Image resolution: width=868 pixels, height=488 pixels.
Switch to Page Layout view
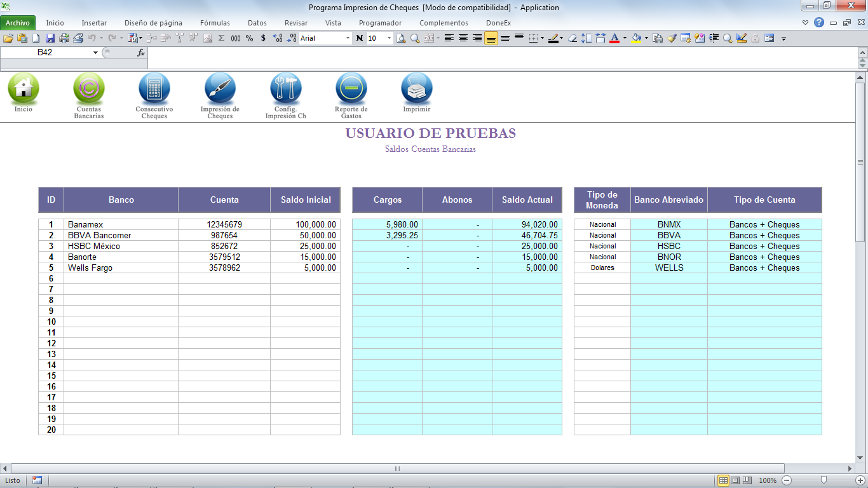coord(735,480)
